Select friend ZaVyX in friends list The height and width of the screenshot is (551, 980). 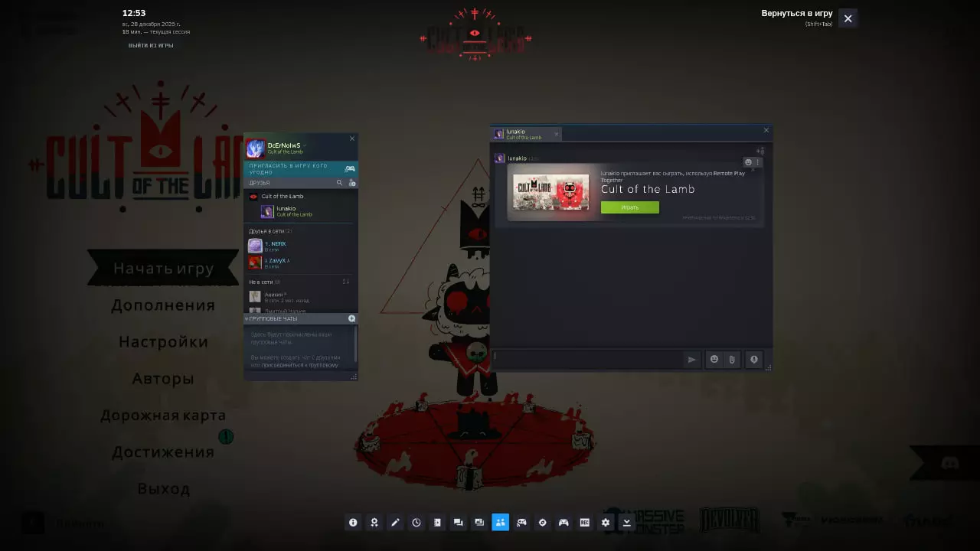click(x=301, y=262)
